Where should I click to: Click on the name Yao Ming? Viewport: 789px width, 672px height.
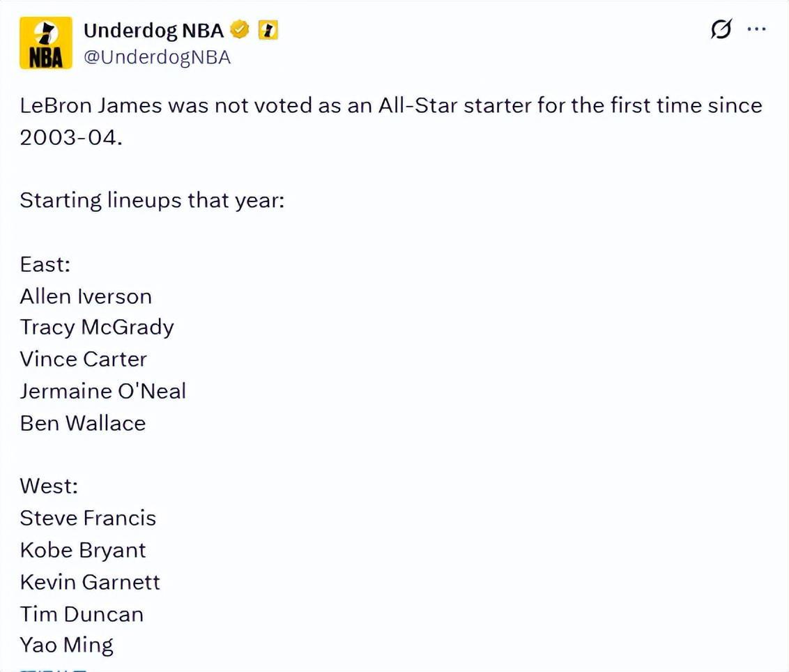click(67, 645)
